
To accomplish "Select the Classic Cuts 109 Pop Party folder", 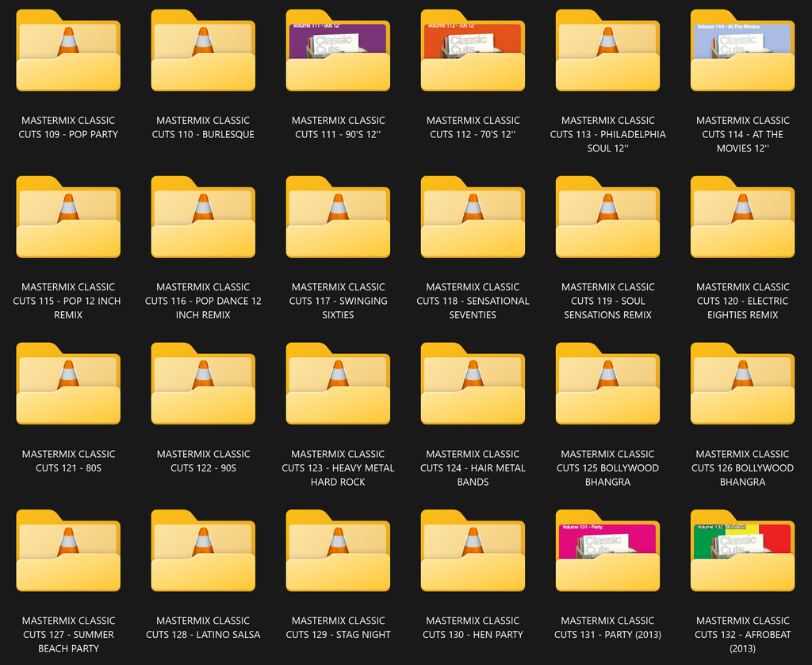I will click(x=68, y=50).
